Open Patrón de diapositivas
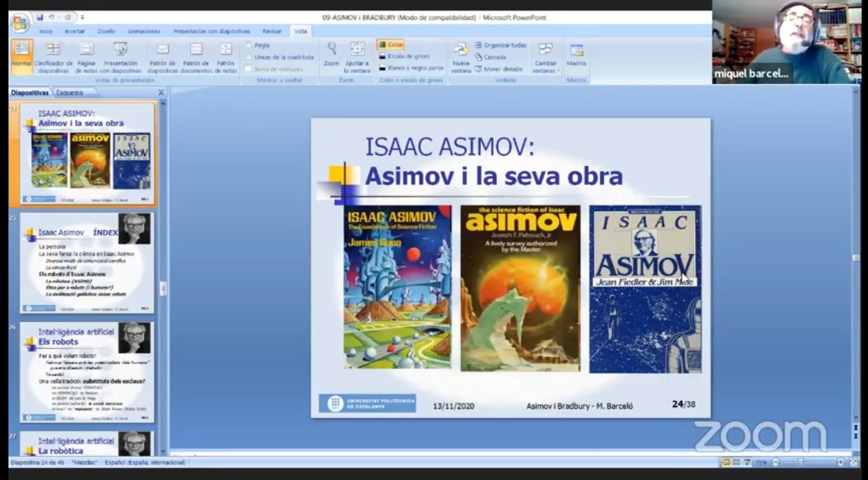Screen dimensions: 868x480 [163, 58]
